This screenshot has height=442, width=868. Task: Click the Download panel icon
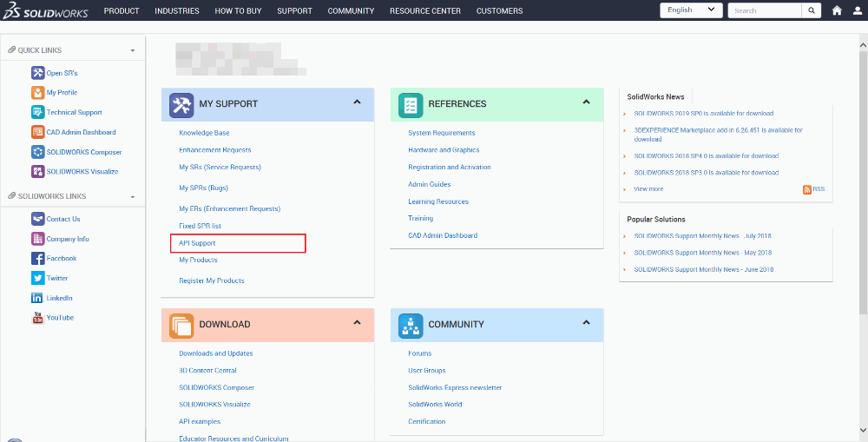click(181, 327)
